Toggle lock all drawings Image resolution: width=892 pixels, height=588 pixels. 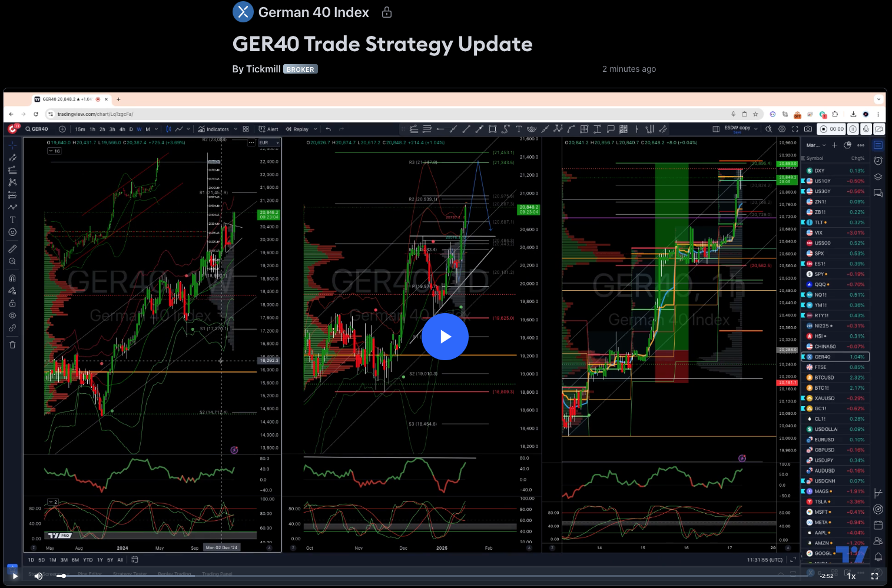(12, 303)
